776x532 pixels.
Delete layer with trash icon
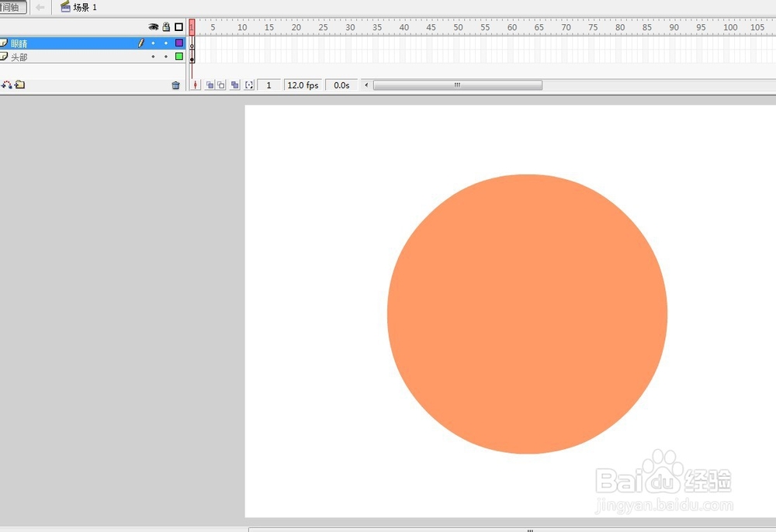click(x=175, y=85)
